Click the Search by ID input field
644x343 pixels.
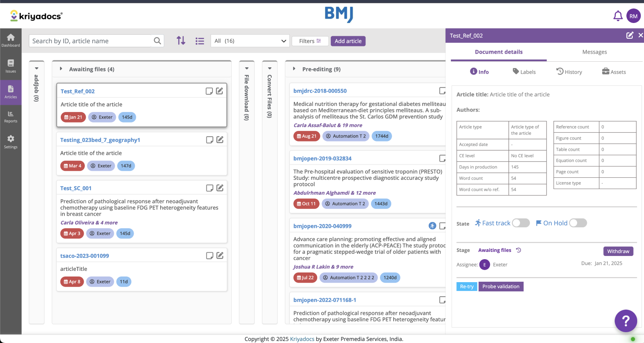91,41
